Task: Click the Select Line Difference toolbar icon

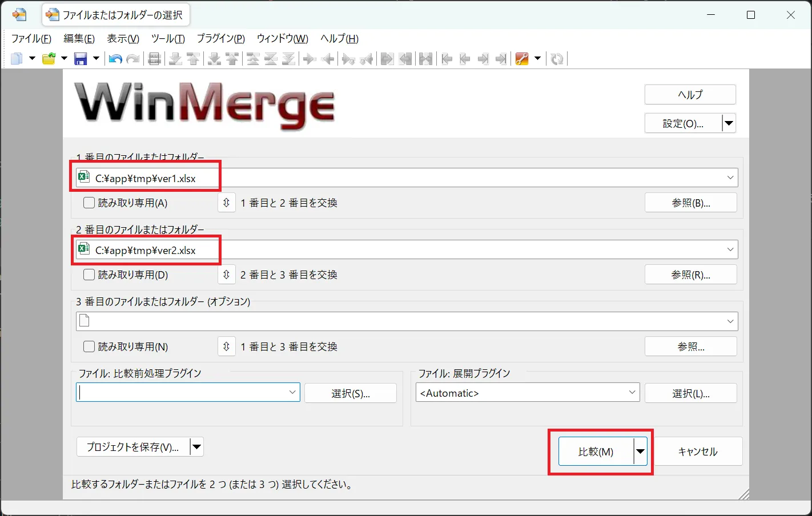Action: (154, 58)
